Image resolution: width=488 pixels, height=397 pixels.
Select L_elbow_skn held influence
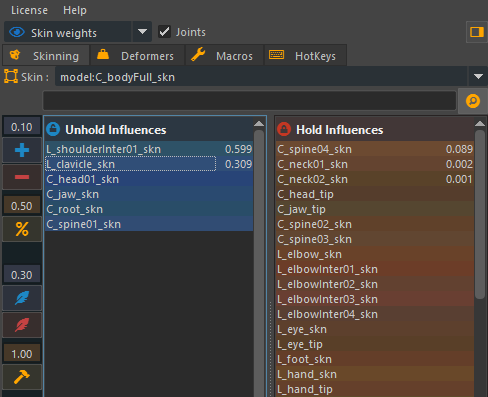pos(375,254)
